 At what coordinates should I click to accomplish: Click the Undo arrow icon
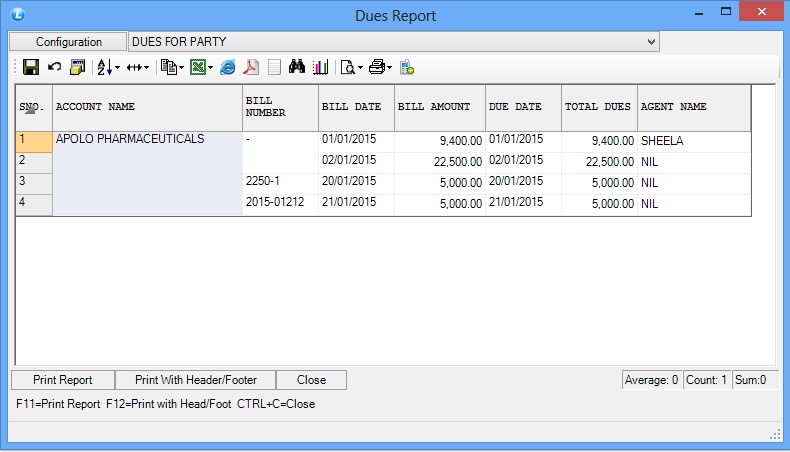point(54,67)
